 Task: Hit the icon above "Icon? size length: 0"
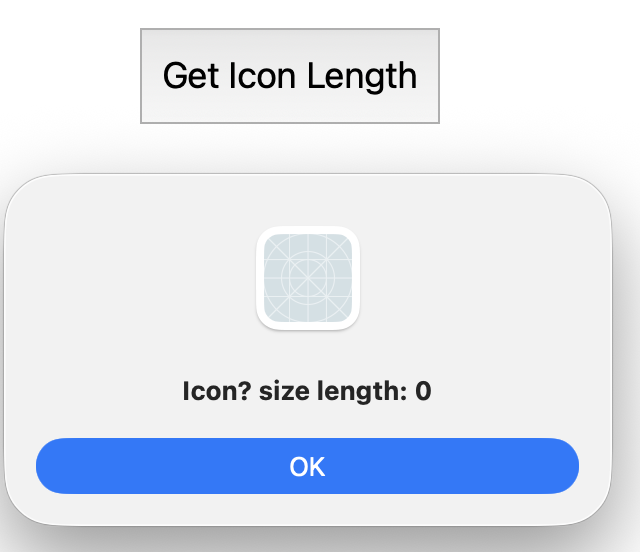(x=308, y=278)
